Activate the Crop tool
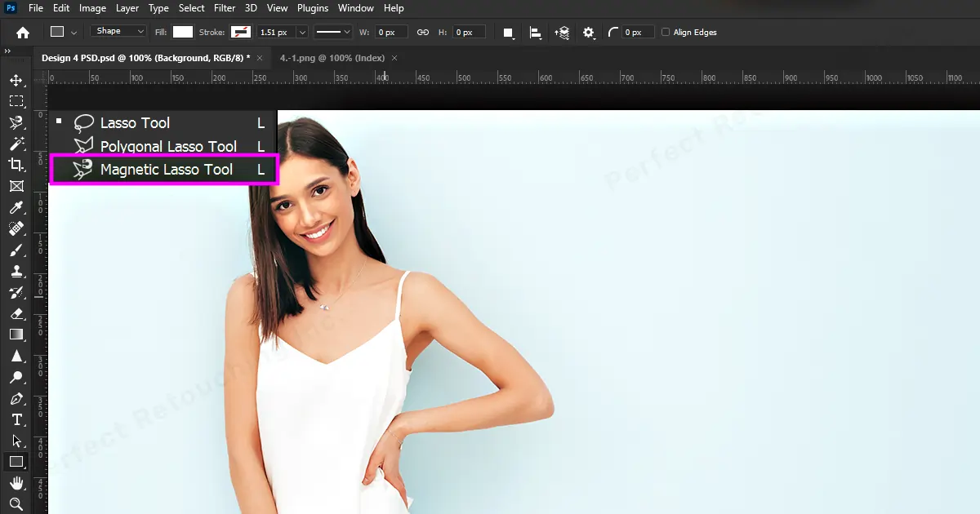 16,165
